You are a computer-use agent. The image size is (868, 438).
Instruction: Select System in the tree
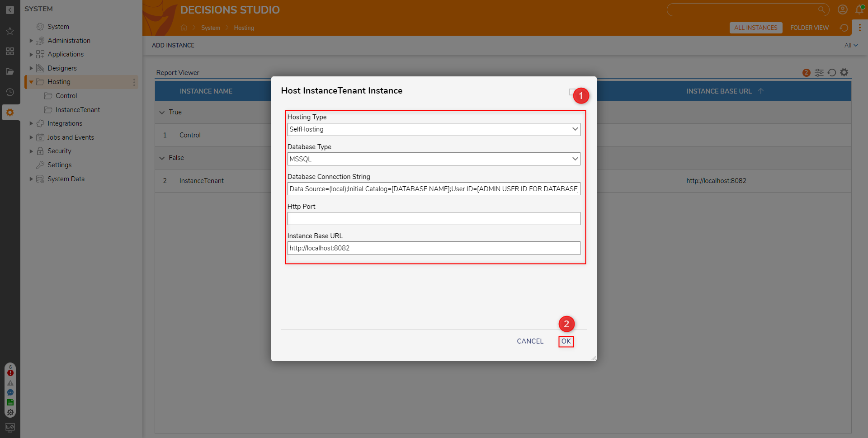pyautogui.click(x=58, y=27)
